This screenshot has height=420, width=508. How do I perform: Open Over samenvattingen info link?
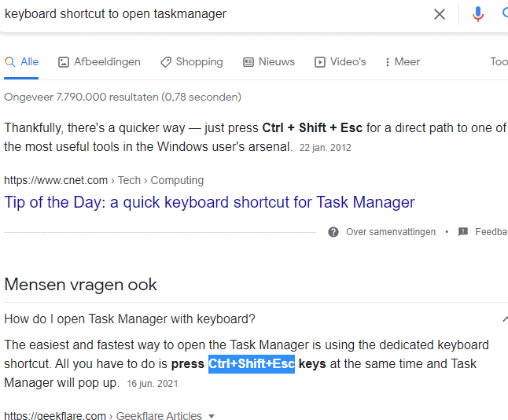tap(391, 232)
